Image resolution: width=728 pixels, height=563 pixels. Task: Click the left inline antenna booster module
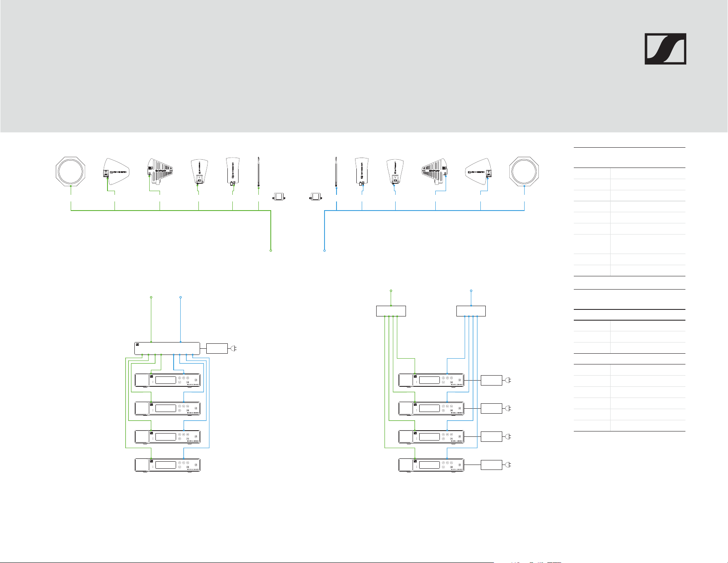click(279, 196)
